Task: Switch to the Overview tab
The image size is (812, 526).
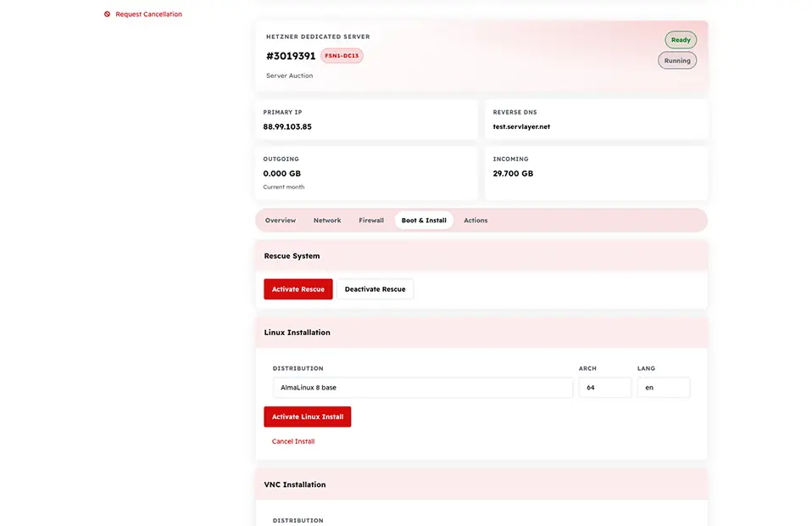Action: 281,221
